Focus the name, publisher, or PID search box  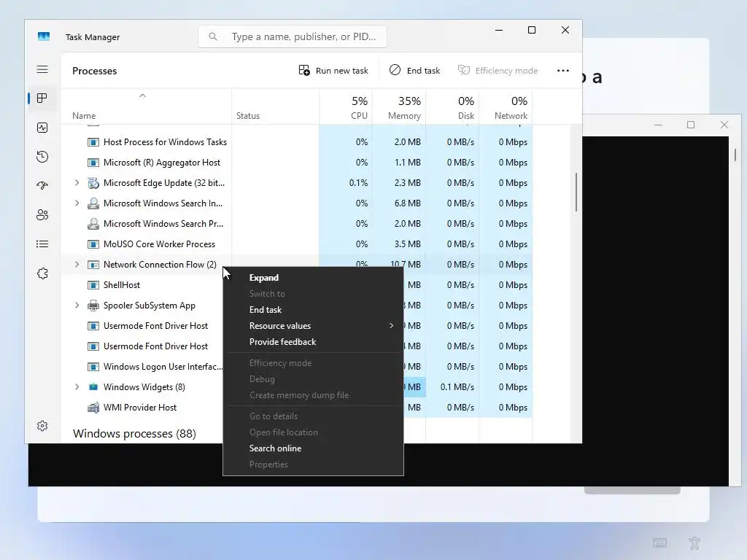click(x=293, y=36)
